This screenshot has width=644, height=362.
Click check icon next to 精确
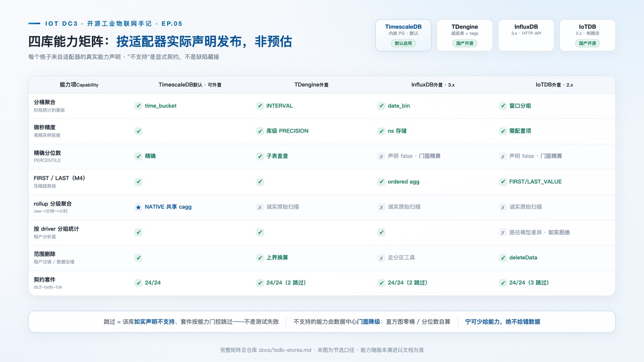coord(138,156)
